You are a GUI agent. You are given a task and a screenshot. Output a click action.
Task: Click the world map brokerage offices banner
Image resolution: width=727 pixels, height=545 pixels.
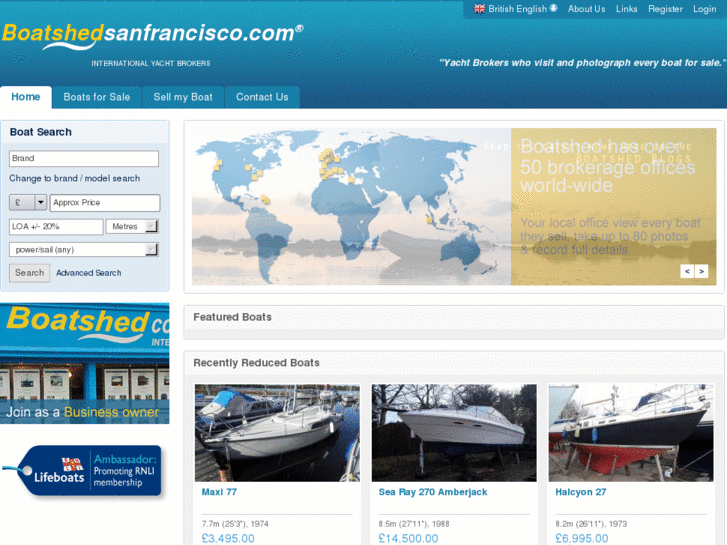pyautogui.click(x=454, y=206)
